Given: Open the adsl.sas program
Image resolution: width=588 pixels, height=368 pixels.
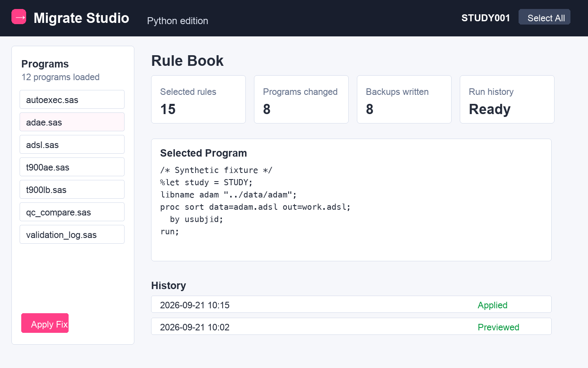Looking at the screenshot, I should (x=72, y=144).
